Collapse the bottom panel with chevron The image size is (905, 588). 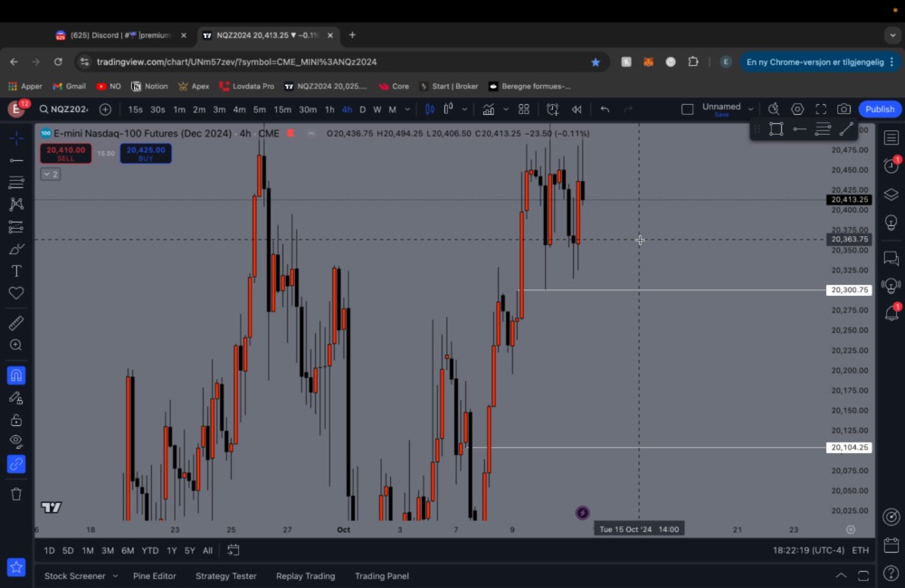841,575
